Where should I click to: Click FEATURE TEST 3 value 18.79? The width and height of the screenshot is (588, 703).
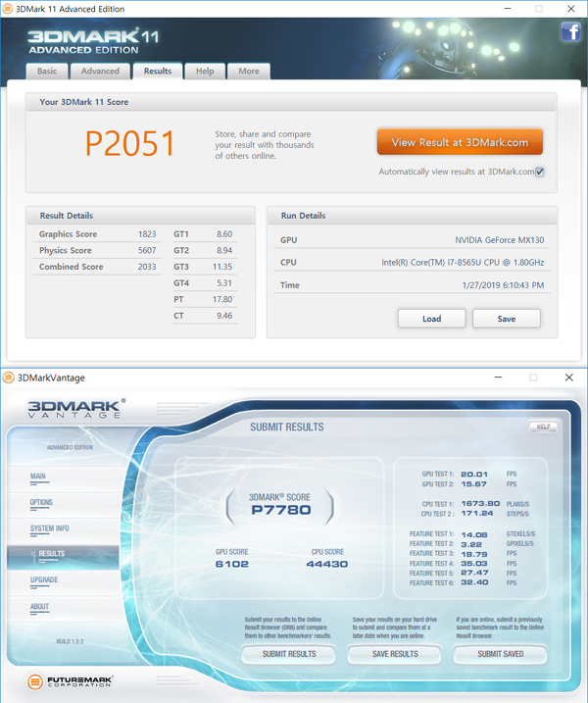point(474,554)
